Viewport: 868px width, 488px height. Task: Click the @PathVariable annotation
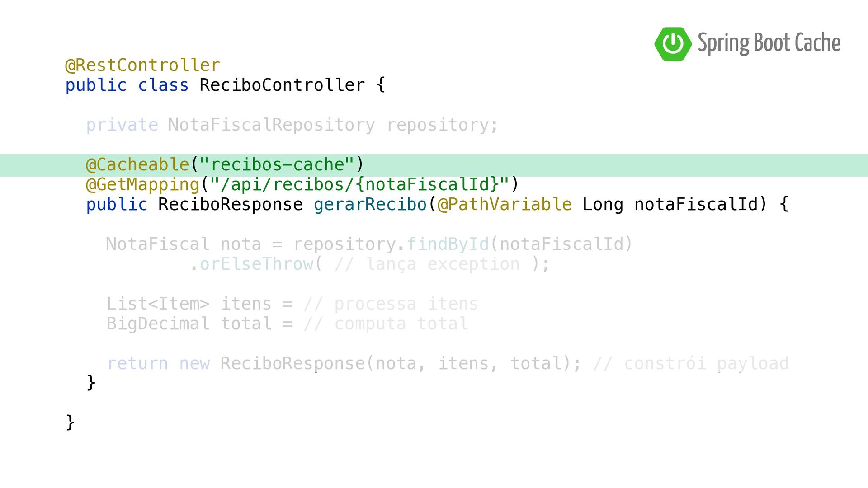(505, 205)
